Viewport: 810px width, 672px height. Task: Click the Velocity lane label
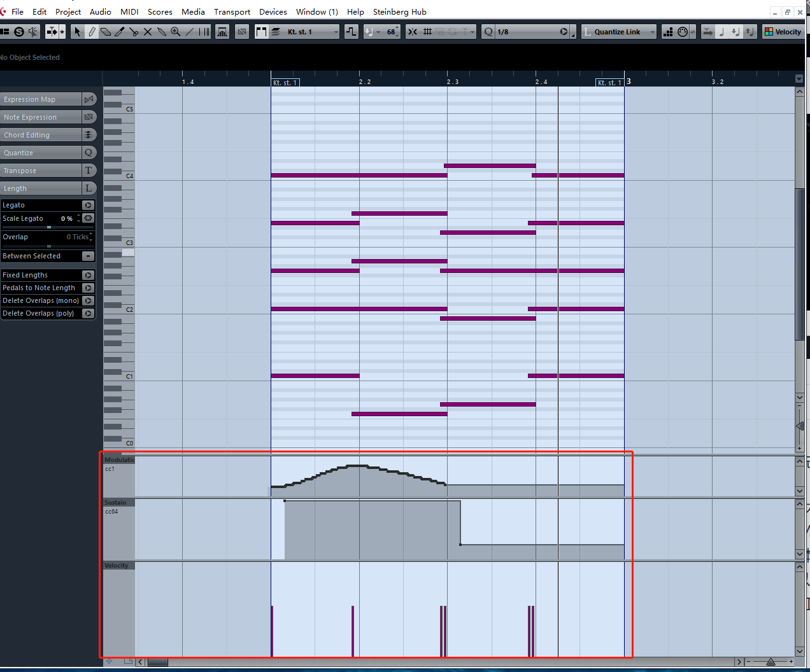(119, 566)
